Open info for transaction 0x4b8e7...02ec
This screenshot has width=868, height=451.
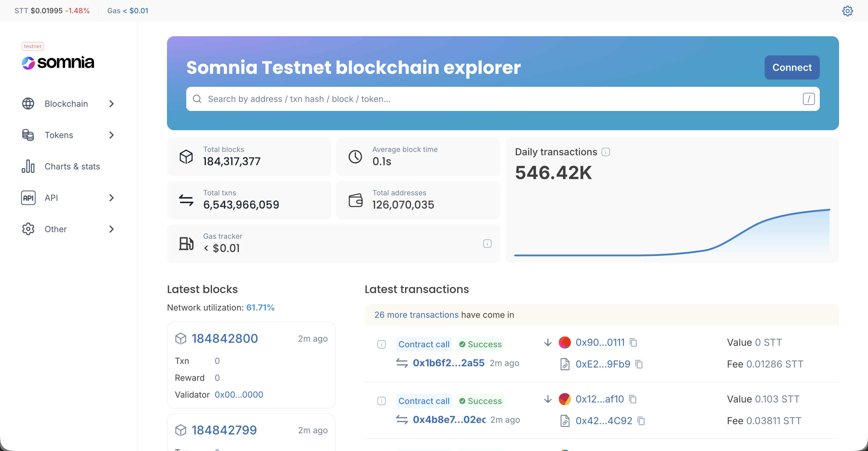381,401
